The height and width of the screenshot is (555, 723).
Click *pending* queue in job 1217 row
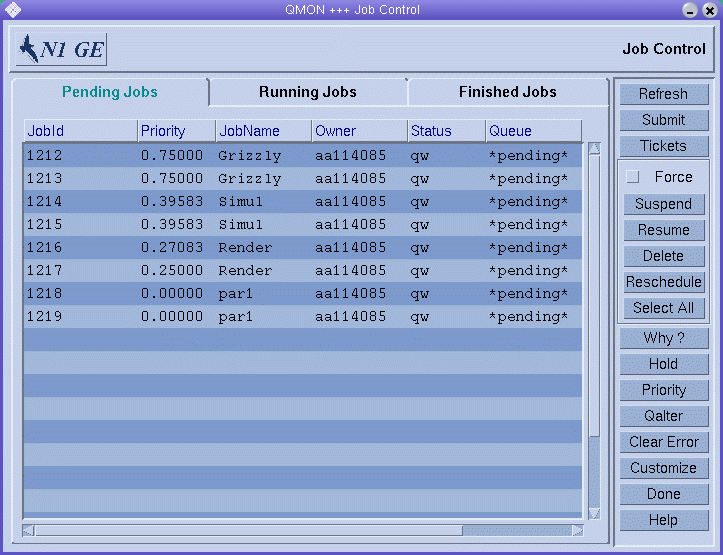[x=528, y=271]
